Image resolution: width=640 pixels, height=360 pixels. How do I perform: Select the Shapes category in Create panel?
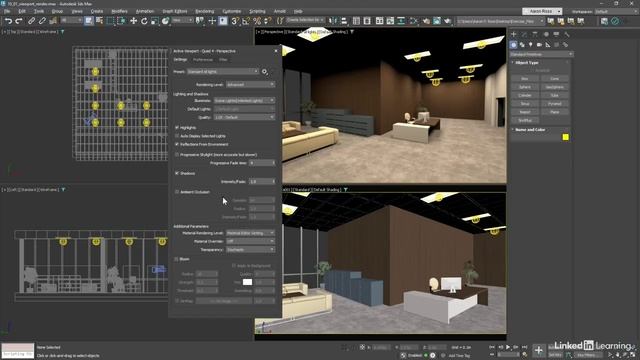coord(522,44)
